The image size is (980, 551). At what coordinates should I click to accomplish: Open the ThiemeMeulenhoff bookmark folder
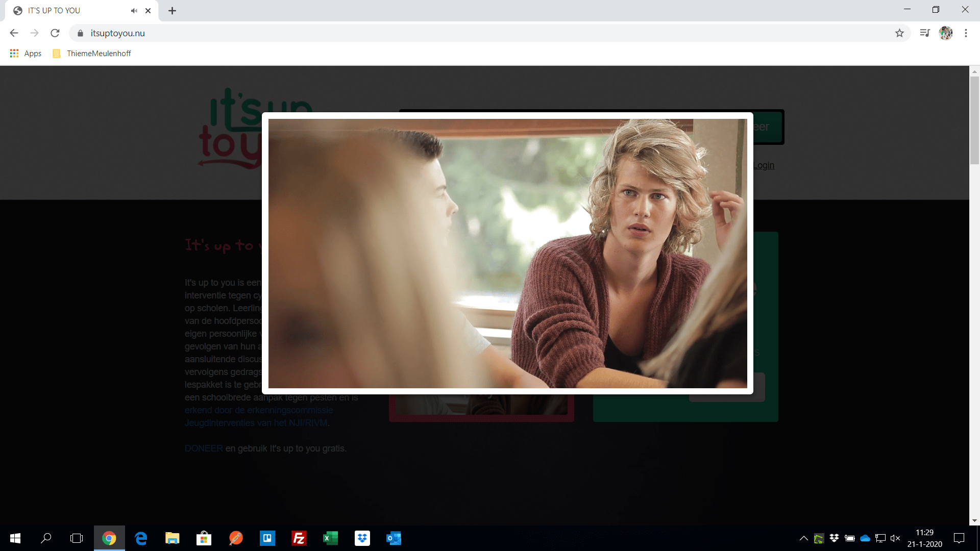coord(92,54)
